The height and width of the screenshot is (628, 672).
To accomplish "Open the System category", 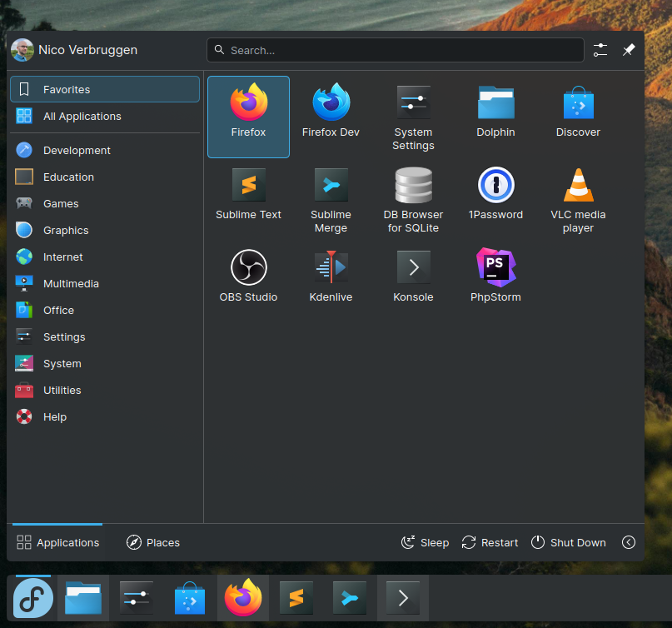I will pos(105,363).
